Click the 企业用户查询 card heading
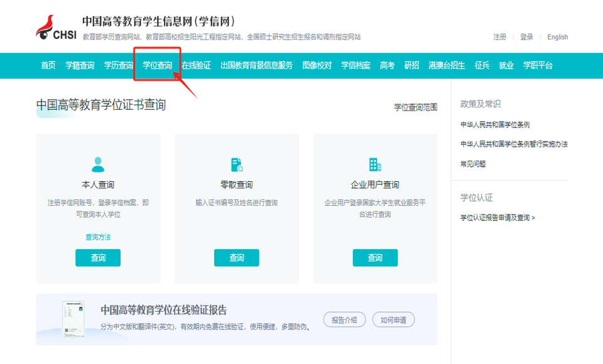This screenshot has height=364, width=603. (375, 185)
